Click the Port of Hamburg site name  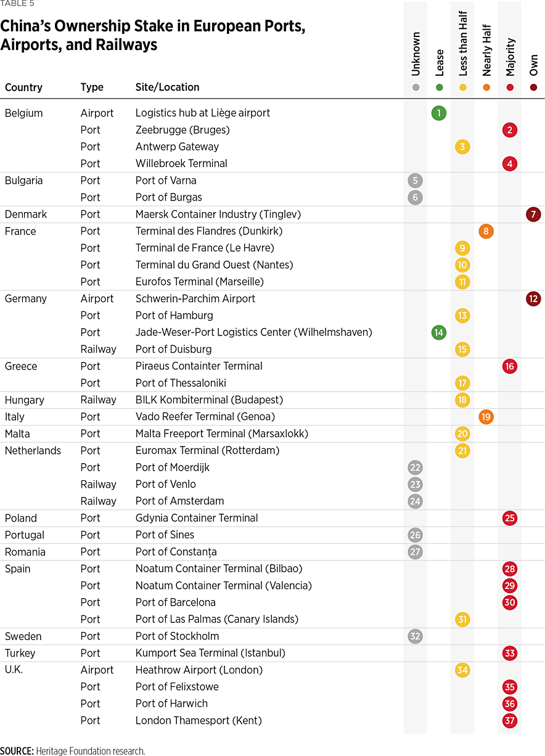tap(174, 316)
